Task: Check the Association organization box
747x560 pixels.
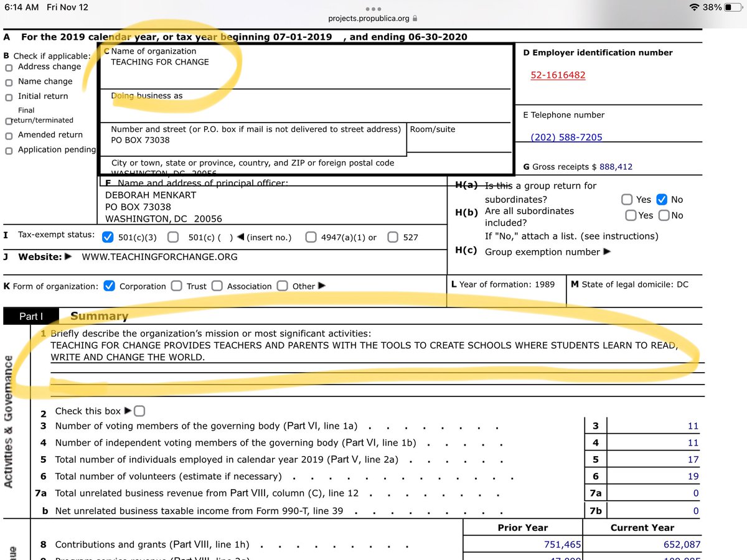Action: pos(217,286)
